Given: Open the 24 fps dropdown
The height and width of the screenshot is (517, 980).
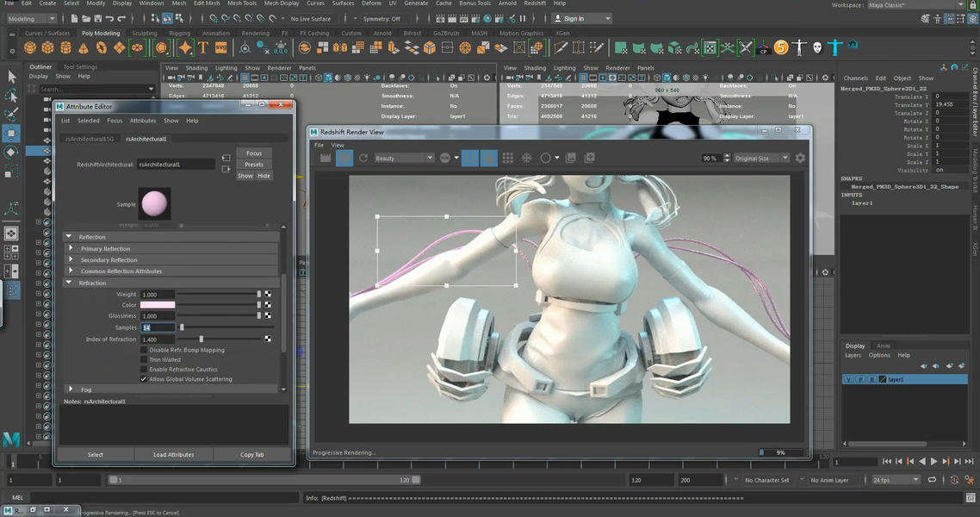Looking at the screenshot, I should point(896,480).
